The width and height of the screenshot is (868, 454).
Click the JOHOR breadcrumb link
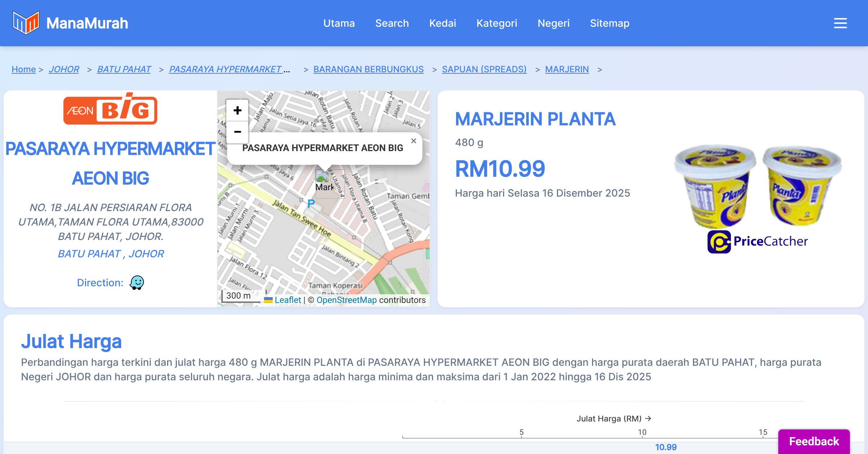(64, 69)
